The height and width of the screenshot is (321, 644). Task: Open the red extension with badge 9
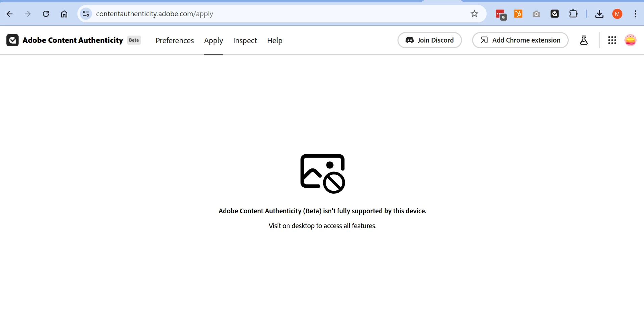tap(500, 14)
